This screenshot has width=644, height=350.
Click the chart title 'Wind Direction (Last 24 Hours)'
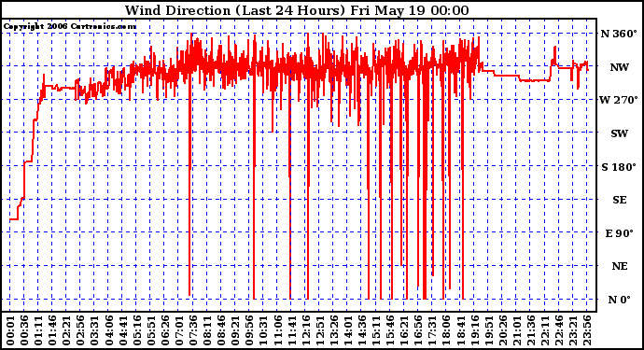tap(235, 10)
